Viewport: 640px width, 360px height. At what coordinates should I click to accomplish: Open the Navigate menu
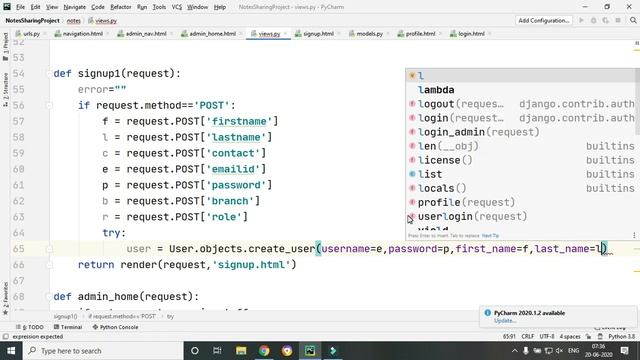tap(75, 7)
